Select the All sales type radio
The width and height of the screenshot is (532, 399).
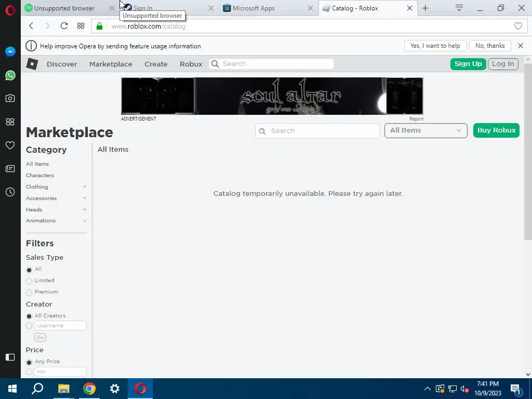tap(29, 270)
